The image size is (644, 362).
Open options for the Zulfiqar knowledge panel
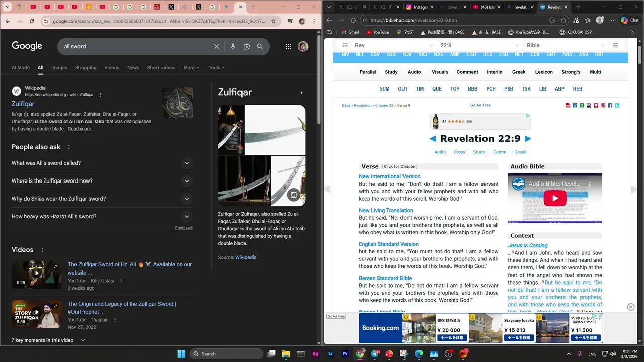(x=301, y=93)
